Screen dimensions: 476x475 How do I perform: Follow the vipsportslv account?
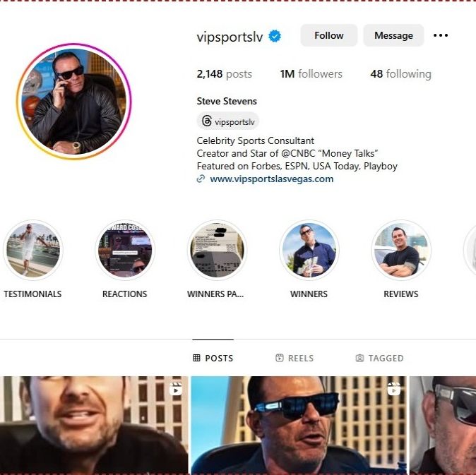(x=329, y=35)
